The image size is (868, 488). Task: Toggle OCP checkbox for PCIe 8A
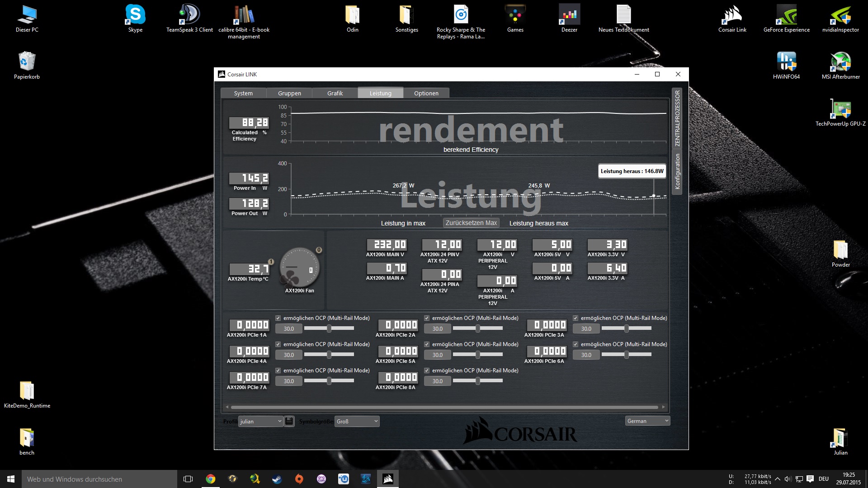[427, 371]
